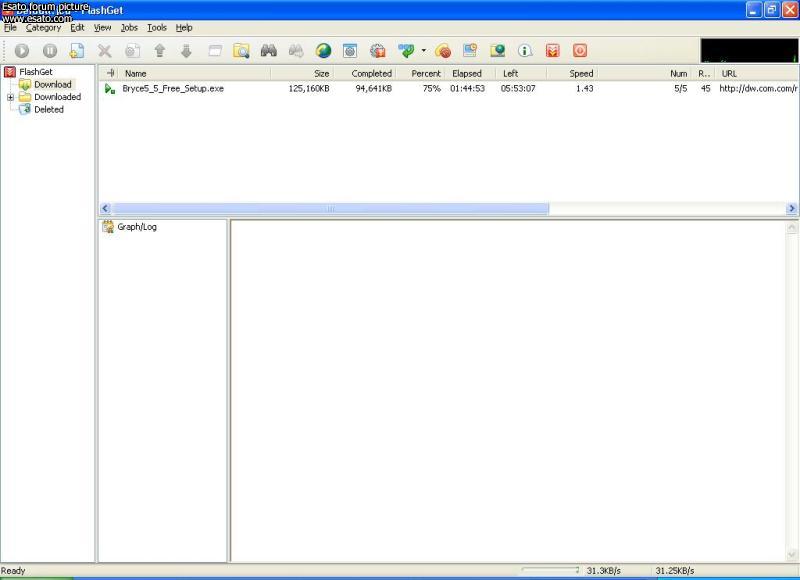
Task: Click the '125,160KB' size cell
Action: pyautogui.click(x=309, y=89)
